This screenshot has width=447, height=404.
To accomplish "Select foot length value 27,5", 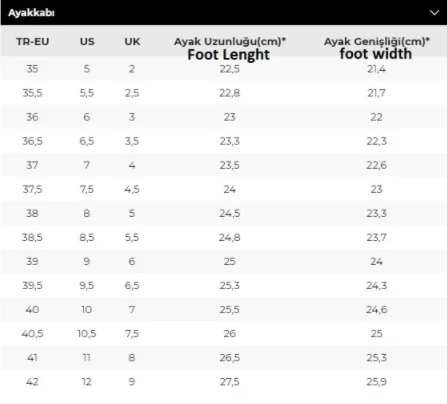I will pos(230,382).
